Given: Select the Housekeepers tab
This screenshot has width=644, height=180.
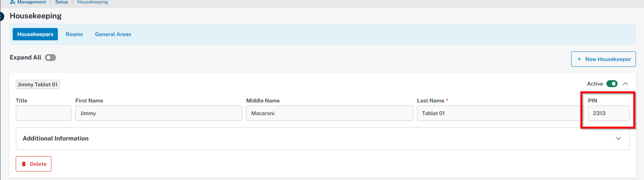Looking at the screenshot, I should [x=35, y=34].
